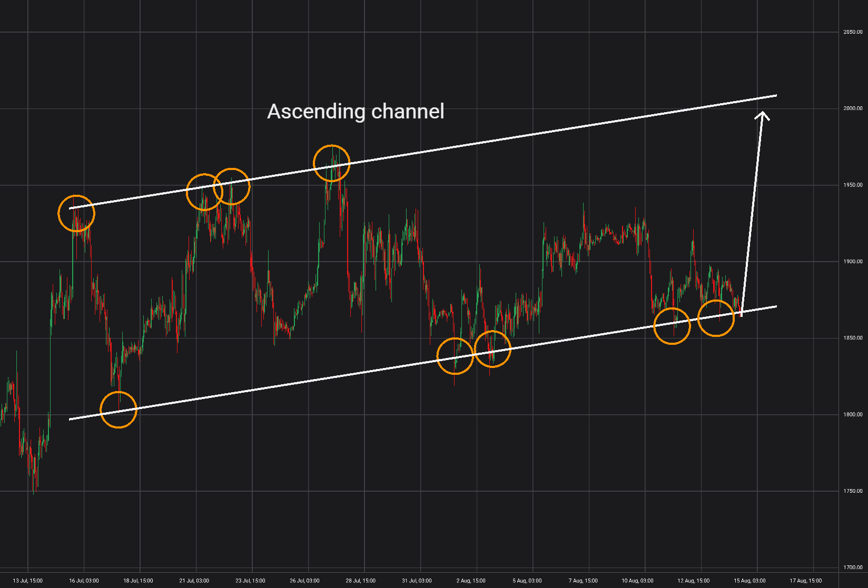Pick the "12 Aug, 15:00" time label

pyautogui.click(x=693, y=581)
